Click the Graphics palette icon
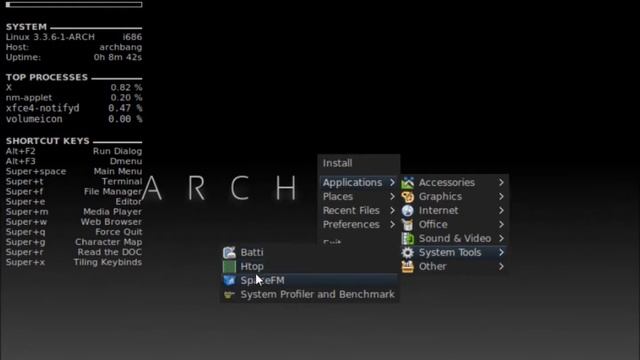This screenshot has height=360, width=640. (407, 197)
